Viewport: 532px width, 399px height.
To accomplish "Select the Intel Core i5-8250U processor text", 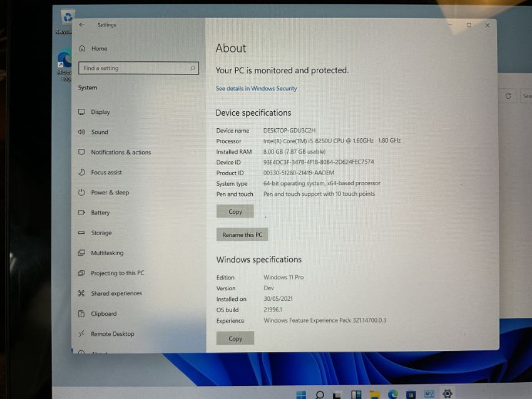I will coord(332,141).
